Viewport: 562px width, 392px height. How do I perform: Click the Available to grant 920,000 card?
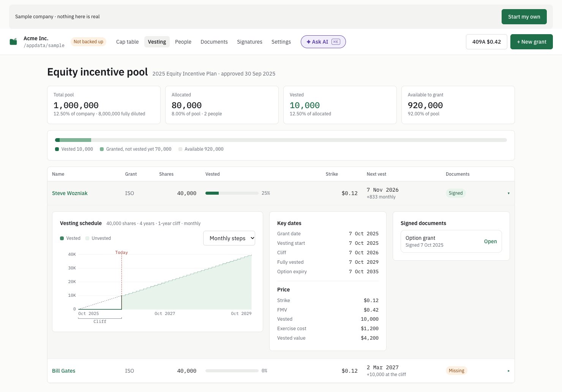pos(458,105)
